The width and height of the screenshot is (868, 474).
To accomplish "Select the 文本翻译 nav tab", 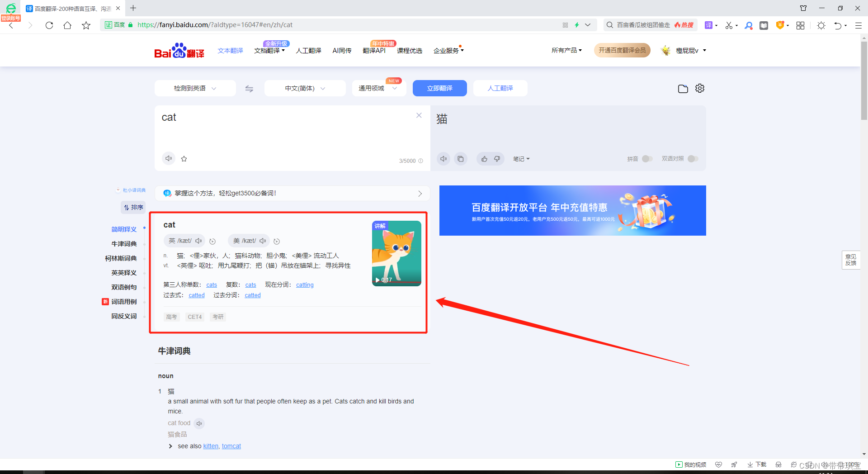I will 230,51.
